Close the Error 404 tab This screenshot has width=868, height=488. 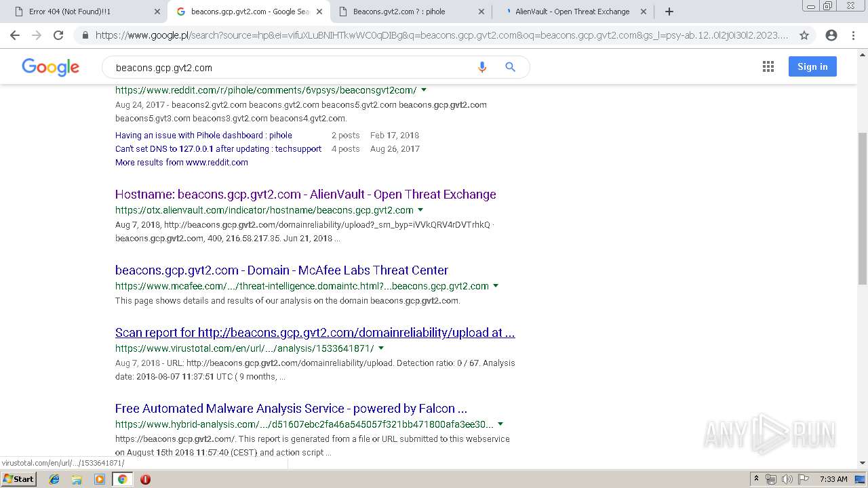pyautogui.click(x=157, y=12)
